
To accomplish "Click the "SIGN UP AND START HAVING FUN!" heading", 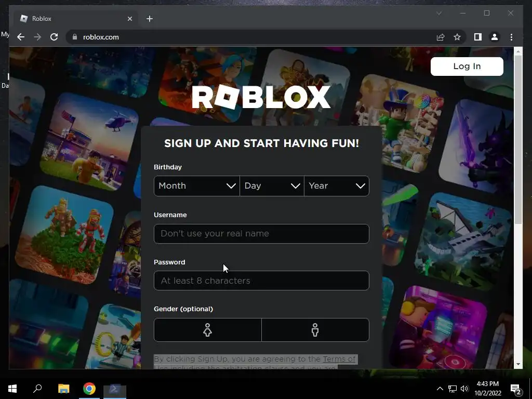I will 261,143.
